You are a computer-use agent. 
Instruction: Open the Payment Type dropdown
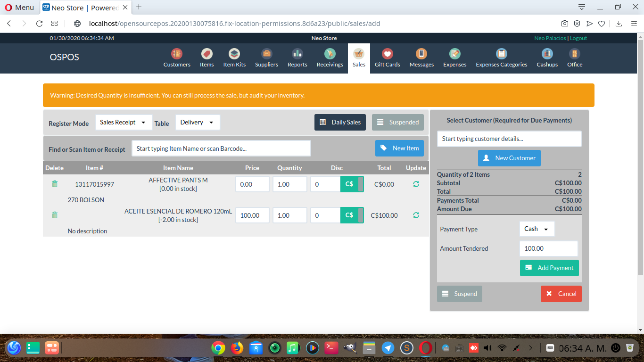pos(537,229)
